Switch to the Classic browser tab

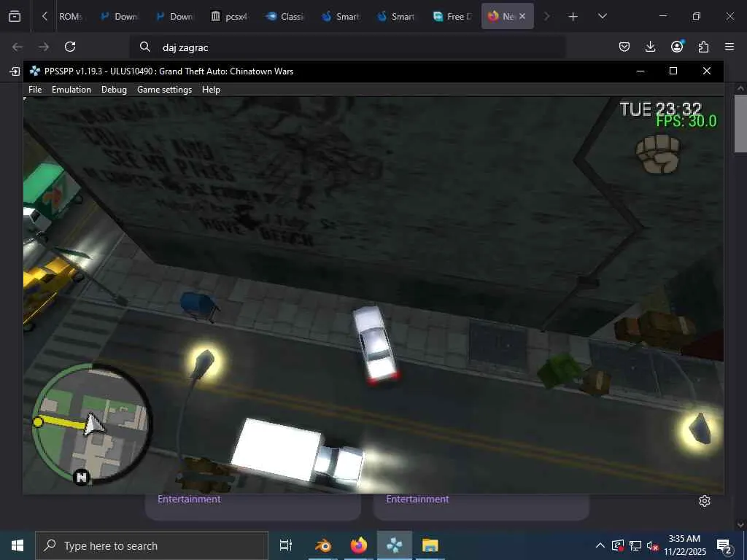tap(285, 16)
